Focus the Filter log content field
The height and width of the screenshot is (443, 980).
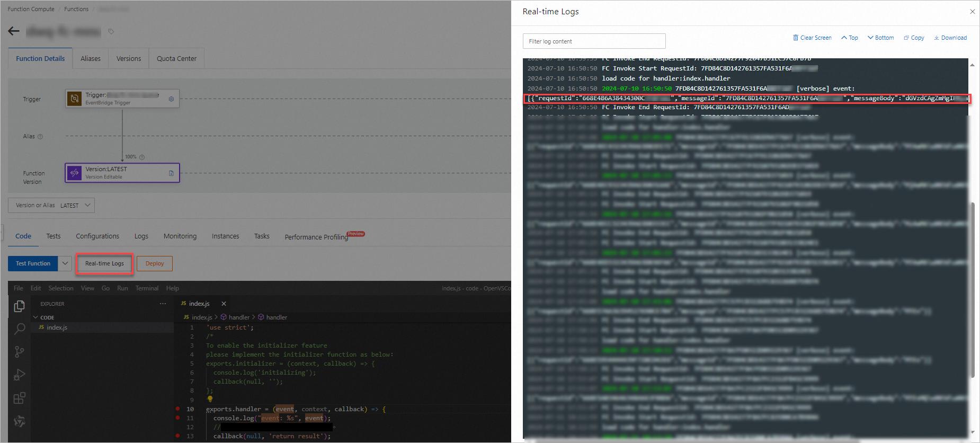594,41
